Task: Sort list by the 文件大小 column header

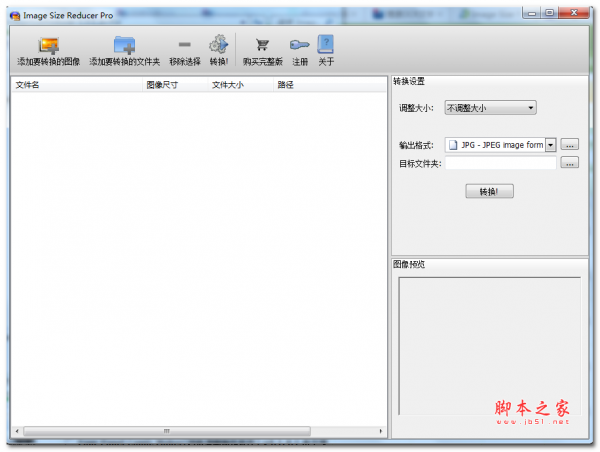Action: pyautogui.click(x=241, y=85)
